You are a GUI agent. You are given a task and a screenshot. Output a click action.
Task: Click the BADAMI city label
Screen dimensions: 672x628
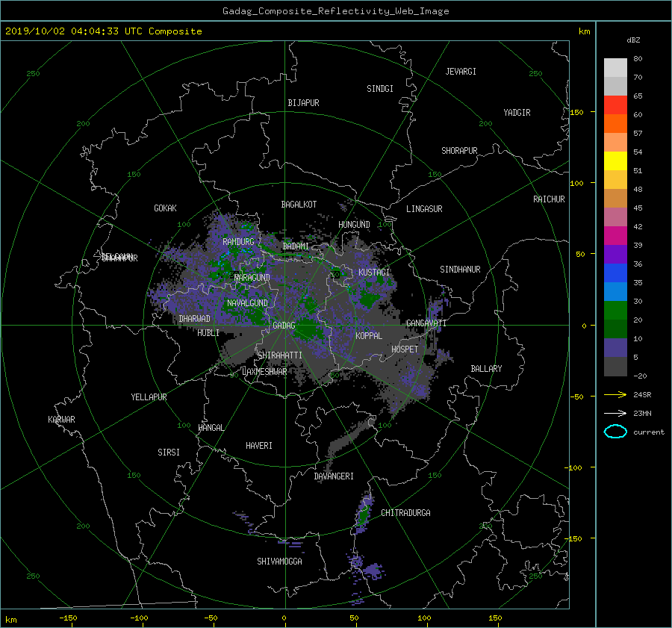tap(296, 246)
